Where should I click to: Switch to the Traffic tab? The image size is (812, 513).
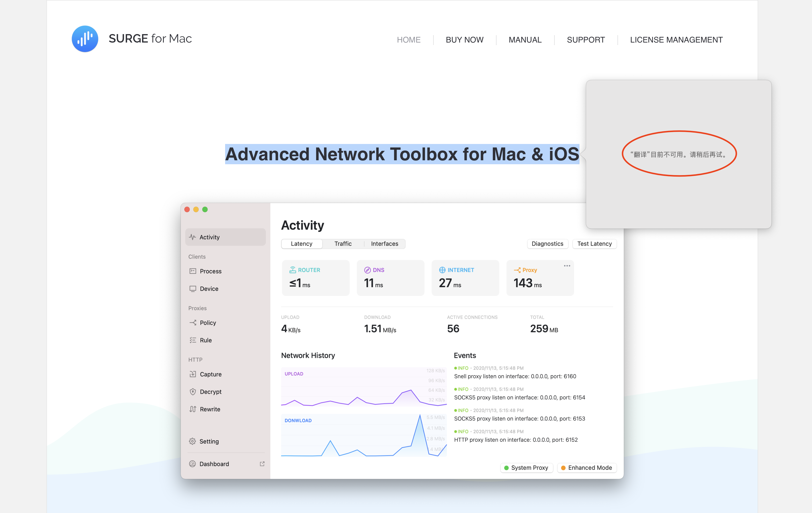pyautogui.click(x=342, y=244)
